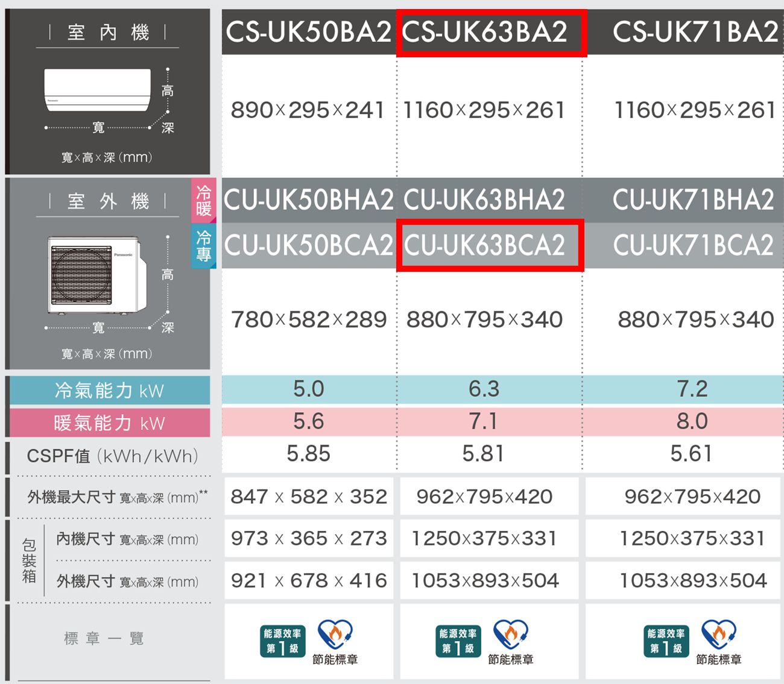Click cooling capacity value 5.0
784x684 pixels.
click(309, 389)
